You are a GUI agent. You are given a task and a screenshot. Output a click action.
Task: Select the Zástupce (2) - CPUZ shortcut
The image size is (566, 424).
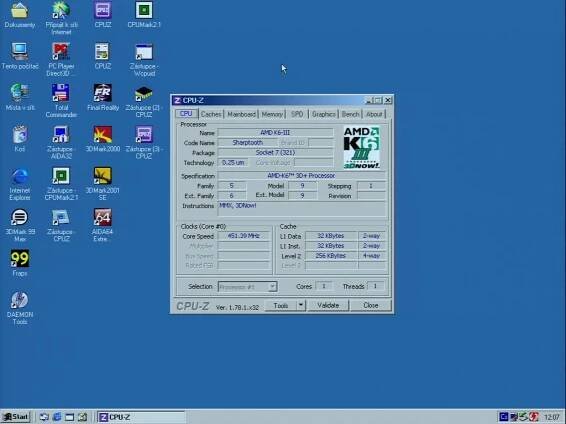[144, 93]
